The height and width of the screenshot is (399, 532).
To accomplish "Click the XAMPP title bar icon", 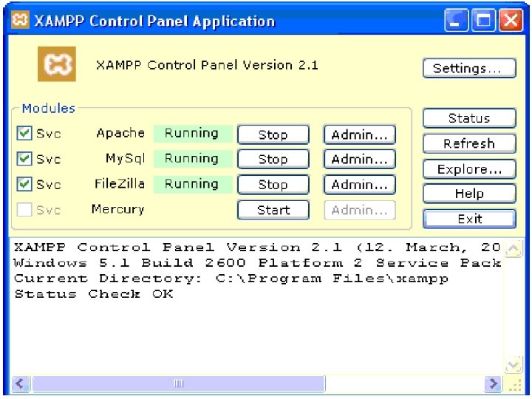I will click(20, 20).
